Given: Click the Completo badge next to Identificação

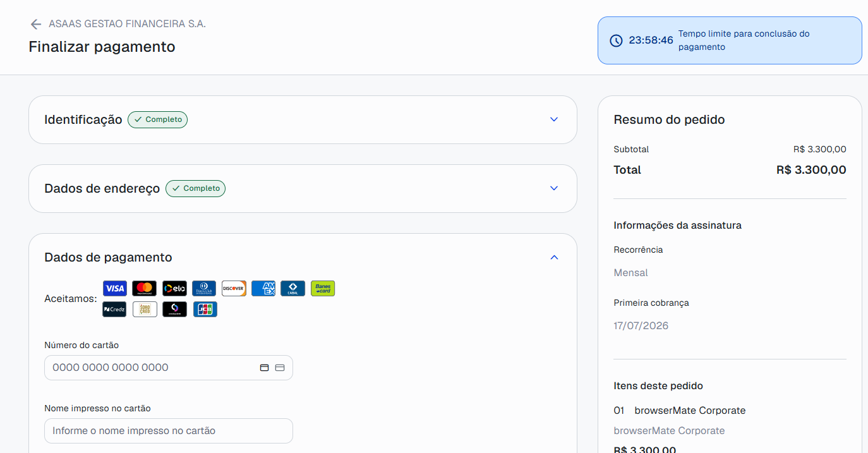Looking at the screenshot, I should point(158,119).
